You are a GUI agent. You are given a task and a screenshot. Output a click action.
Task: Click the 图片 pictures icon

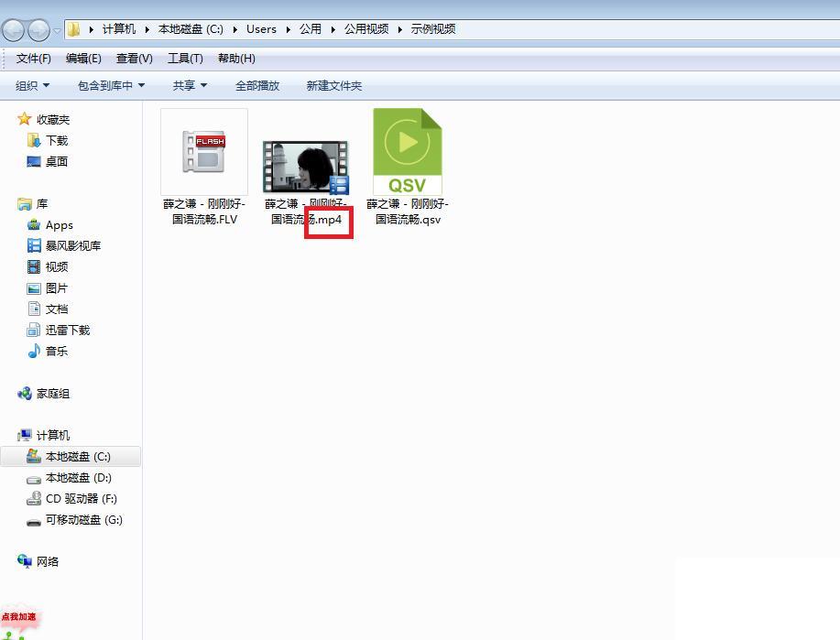point(34,288)
